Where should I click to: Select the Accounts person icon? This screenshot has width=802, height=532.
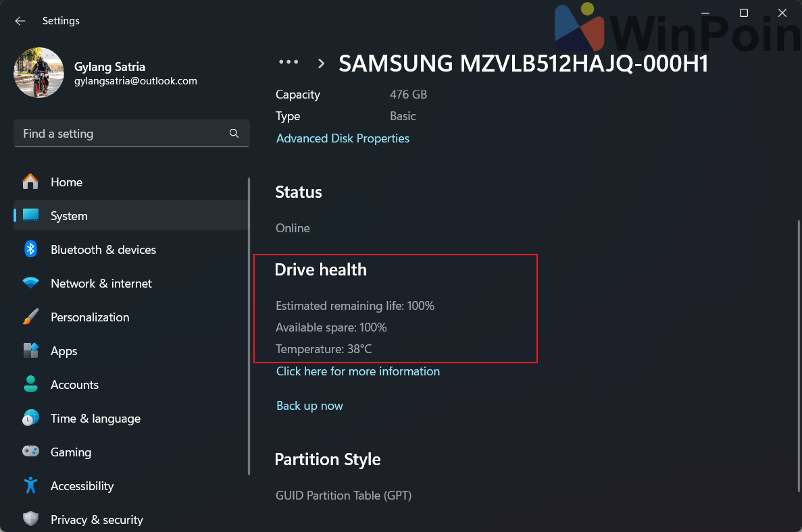coord(30,385)
